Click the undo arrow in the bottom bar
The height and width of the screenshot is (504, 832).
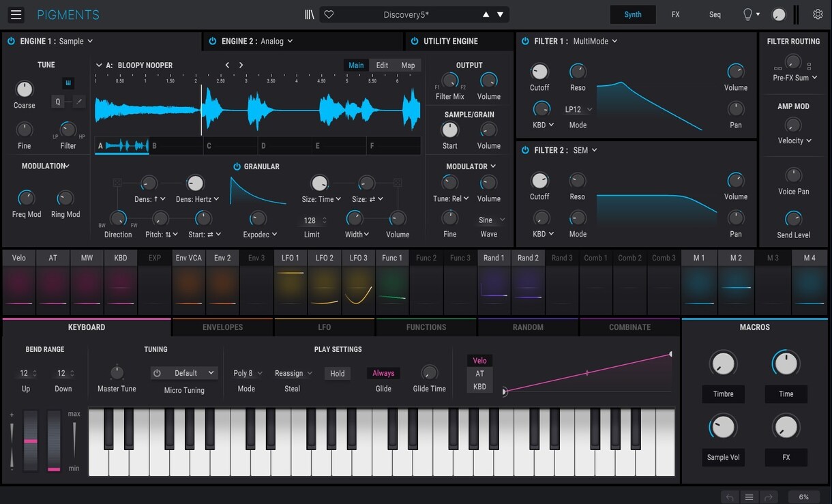pos(730,497)
